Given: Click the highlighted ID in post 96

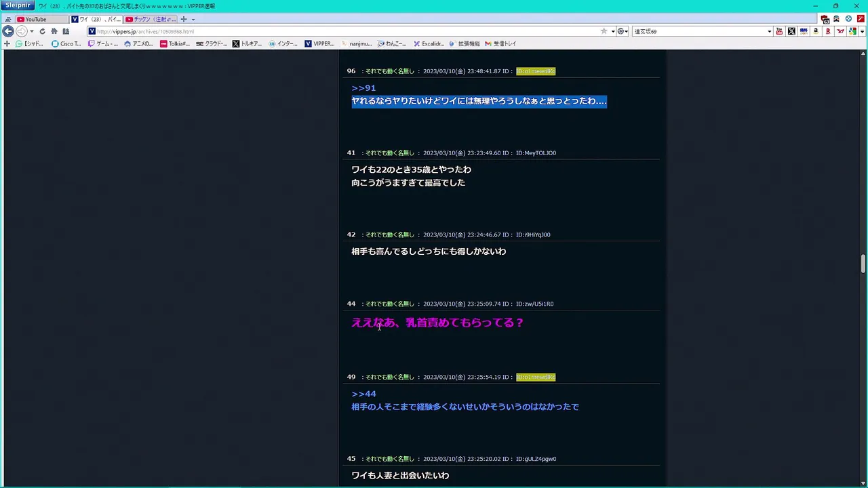Looking at the screenshot, I should tap(536, 71).
